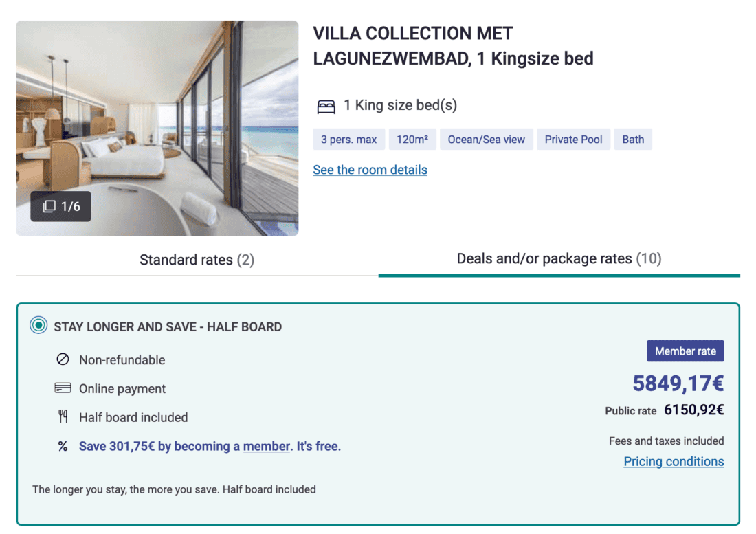
Task: Select the Stay Longer and Save radio button
Action: pyautogui.click(x=38, y=326)
